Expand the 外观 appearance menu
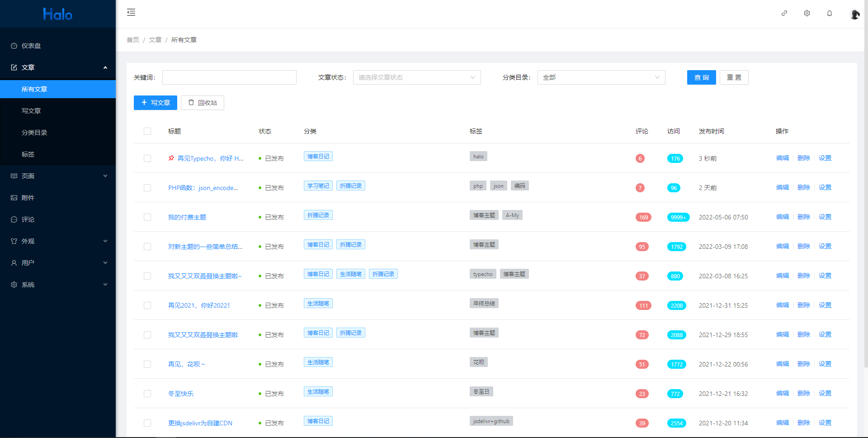The width and height of the screenshot is (868, 438). pos(28,241)
